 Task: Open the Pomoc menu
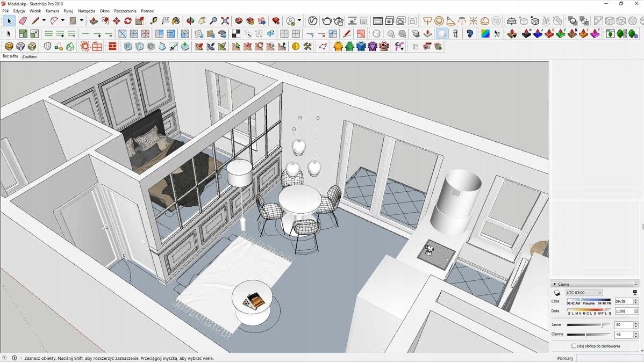coord(147,11)
